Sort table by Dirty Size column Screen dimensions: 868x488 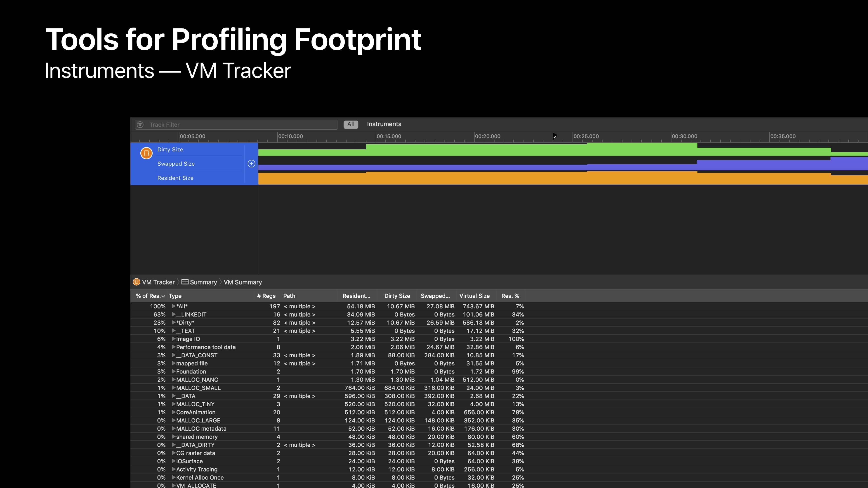397,296
